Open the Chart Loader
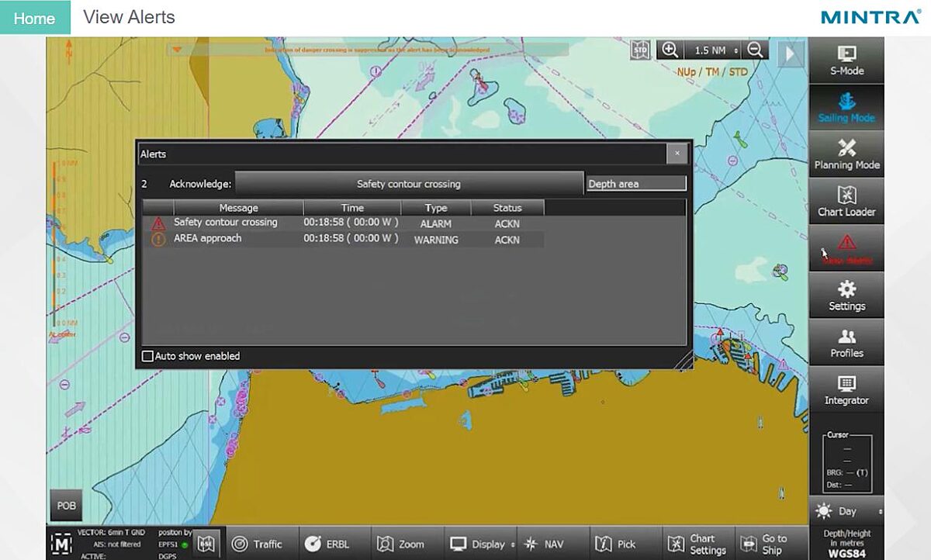Viewport: 931px width, 560px height. tap(846, 202)
